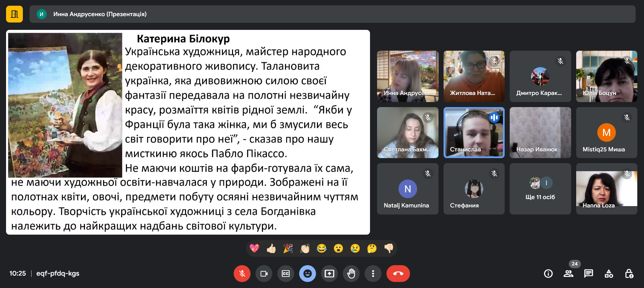Show the people list panel
Screen dimensions: 644x288
(x=568, y=274)
